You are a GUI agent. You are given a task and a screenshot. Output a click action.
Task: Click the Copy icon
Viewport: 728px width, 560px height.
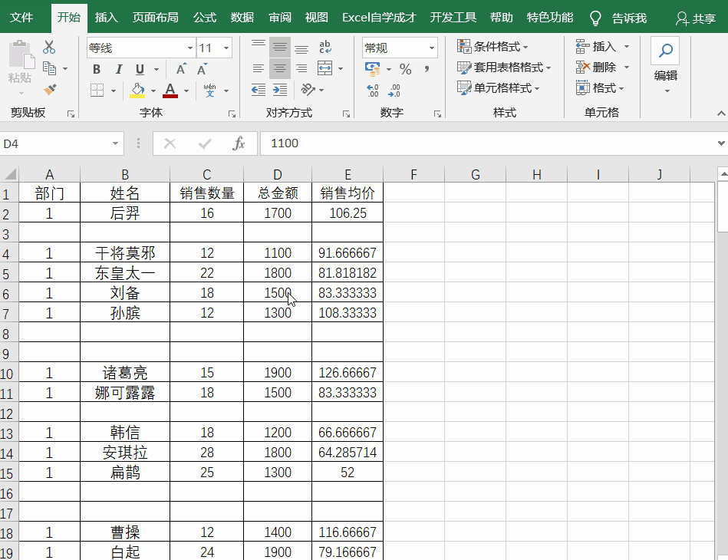click(49, 68)
